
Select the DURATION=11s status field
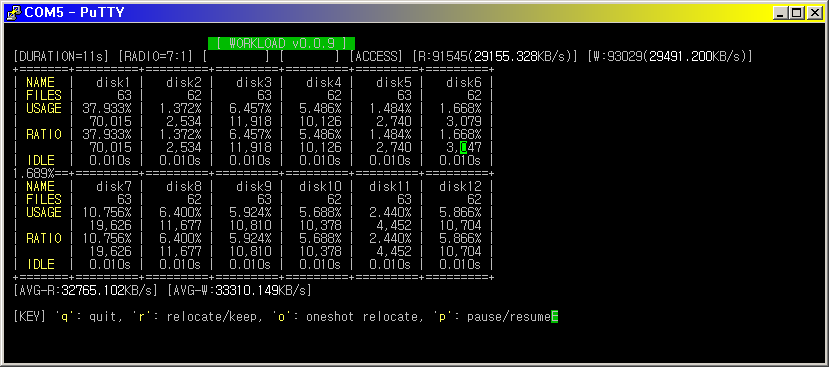coord(61,57)
